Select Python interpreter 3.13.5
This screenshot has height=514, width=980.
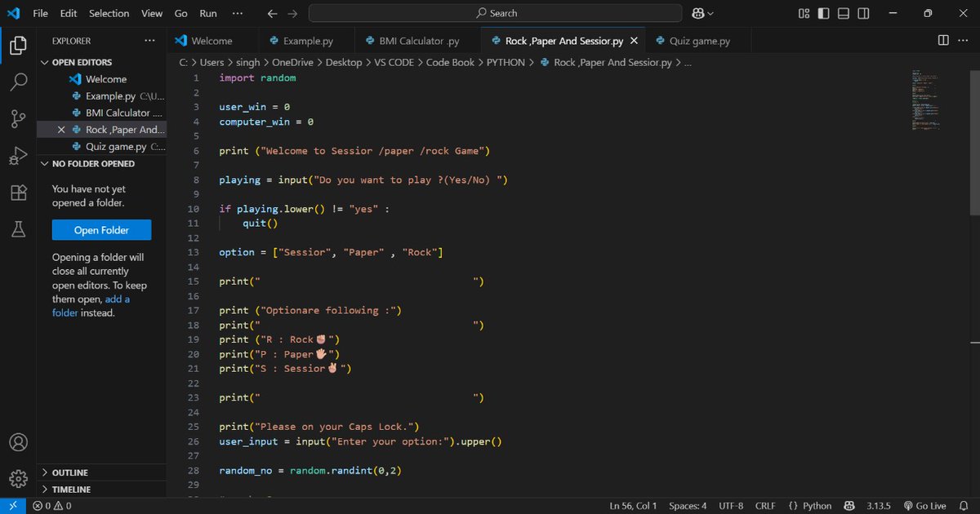pos(880,506)
